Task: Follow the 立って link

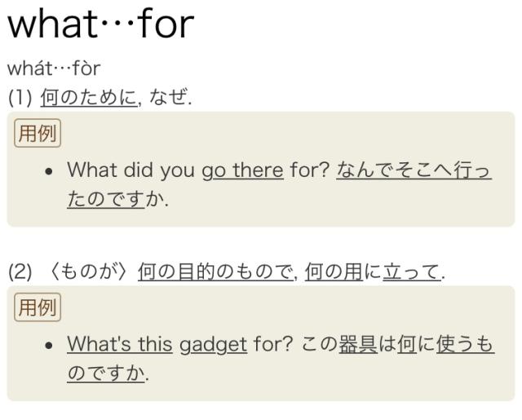Action: (412, 272)
